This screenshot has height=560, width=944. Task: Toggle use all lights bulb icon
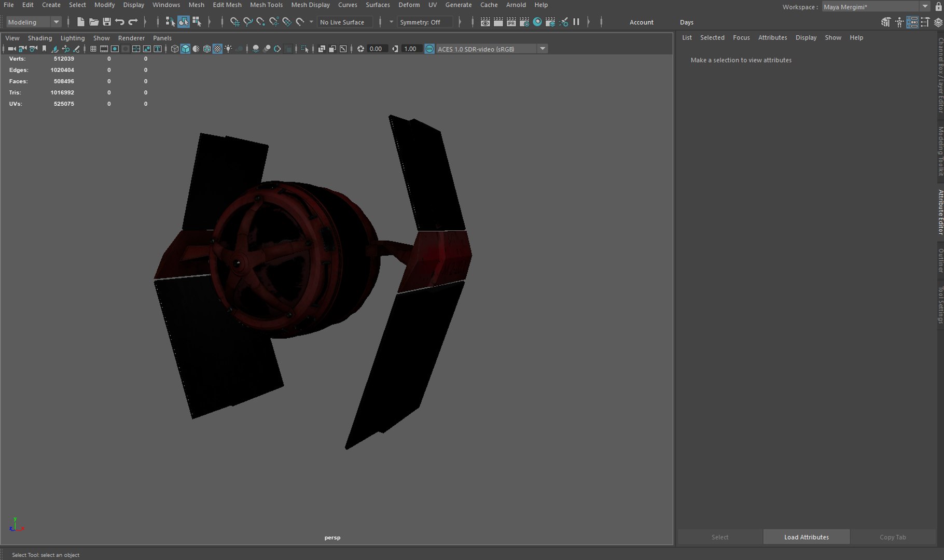click(x=228, y=49)
